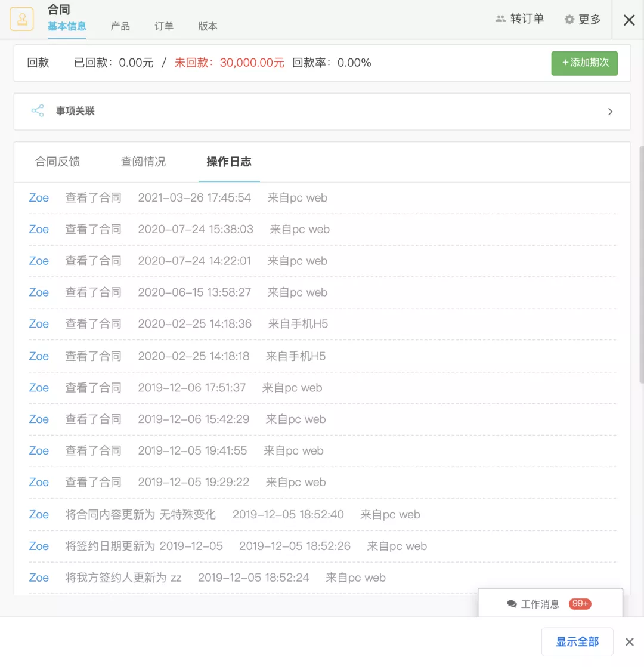The height and width of the screenshot is (667, 644).
Task: Collapse the contract panel with top-right X
Action: click(628, 20)
